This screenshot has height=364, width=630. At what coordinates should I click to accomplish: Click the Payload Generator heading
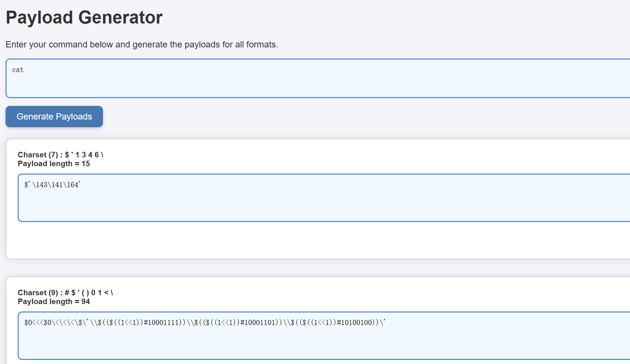tap(84, 17)
